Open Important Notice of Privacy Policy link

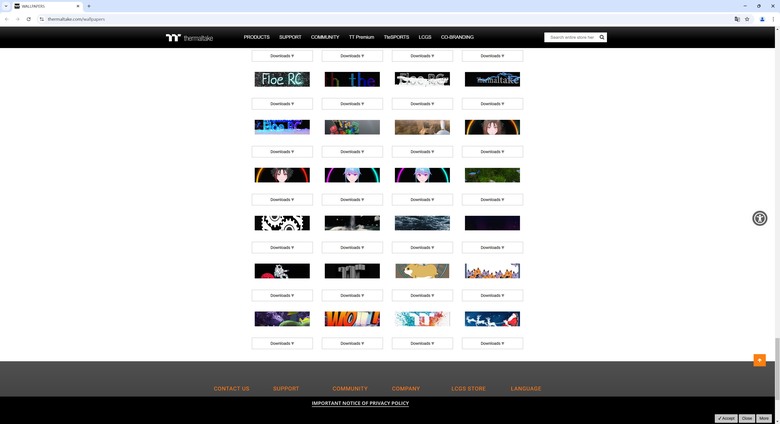(360, 403)
